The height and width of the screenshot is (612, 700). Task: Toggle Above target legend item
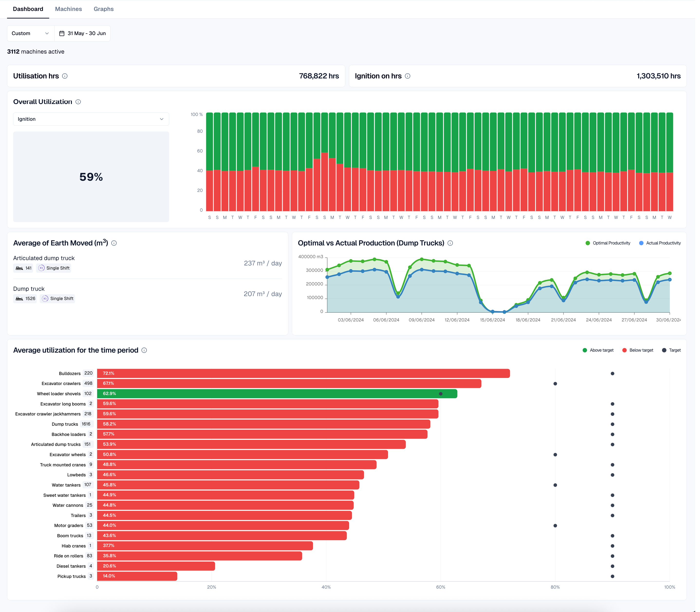(x=598, y=350)
